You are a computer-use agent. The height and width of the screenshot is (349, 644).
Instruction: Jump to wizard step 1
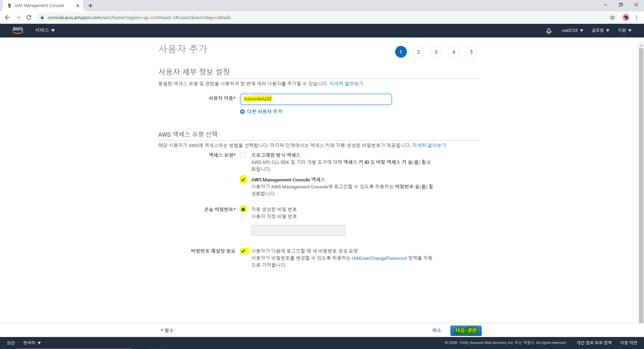pyautogui.click(x=401, y=52)
